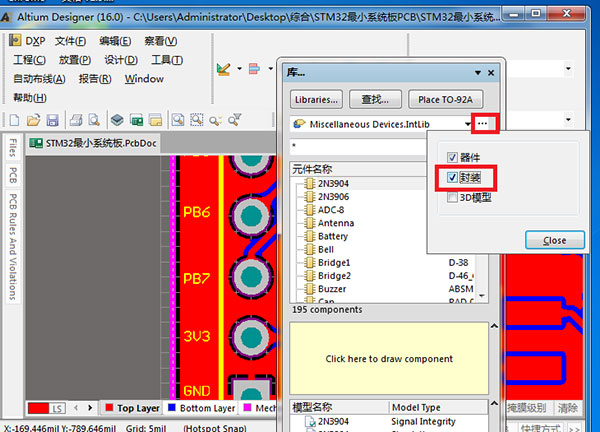The width and height of the screenshot is (600, 432).
Task: Create a new document from toolbar
Action: point(14,120)
